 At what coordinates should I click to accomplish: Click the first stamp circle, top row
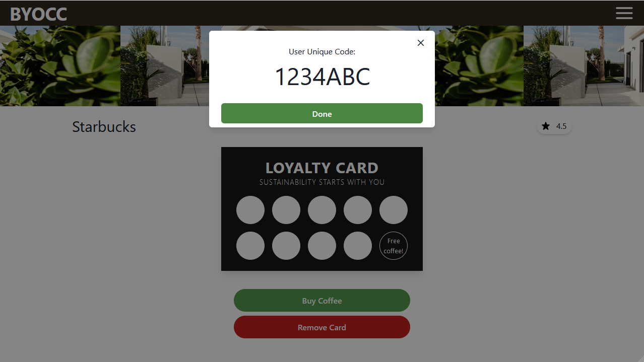[x=250, y=210]
